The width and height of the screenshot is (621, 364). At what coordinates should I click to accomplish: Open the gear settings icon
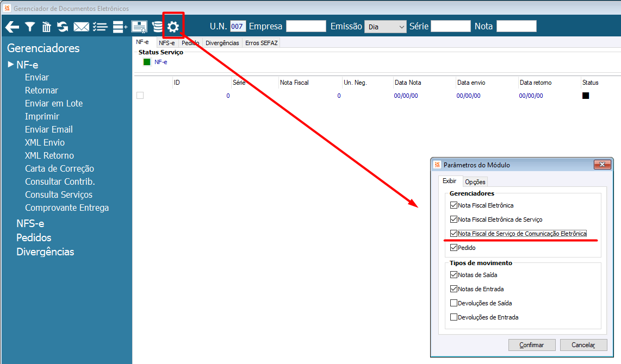tap(173, 27)
